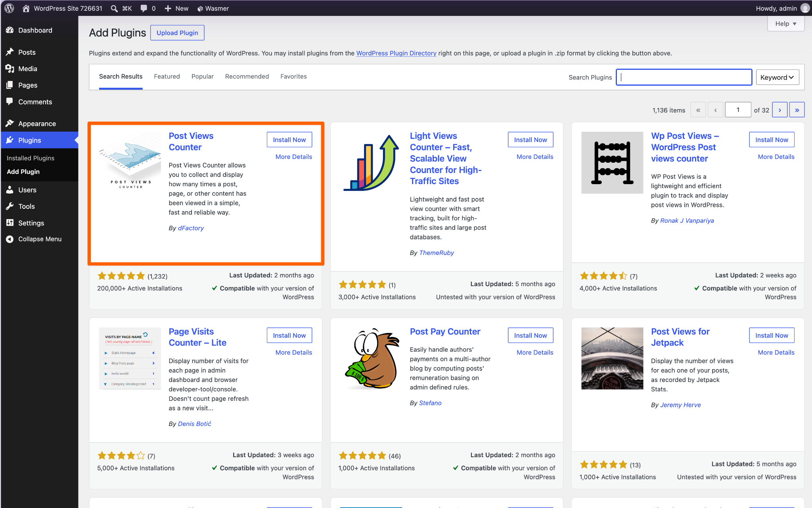Image resolution: width=812 pixels, height=508 pixels.
Task: Open the comments bubble in admin bar
Action: pos(144,8)
